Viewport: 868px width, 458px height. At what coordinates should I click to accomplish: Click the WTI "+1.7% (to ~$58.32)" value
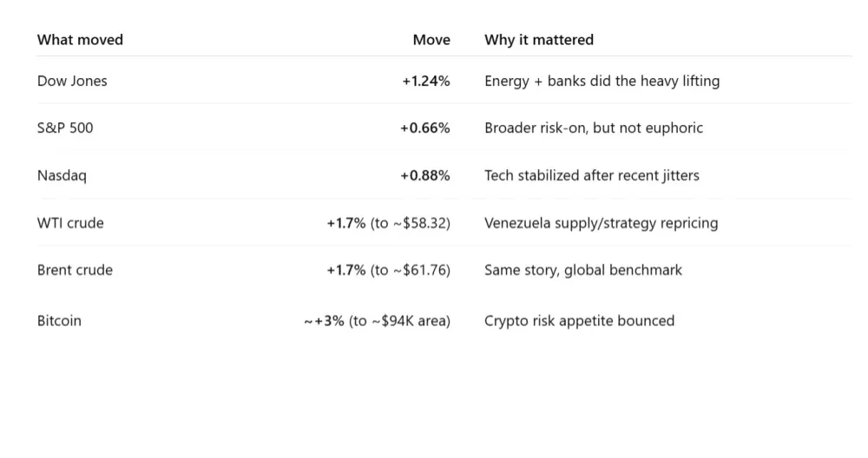point(388,223)
